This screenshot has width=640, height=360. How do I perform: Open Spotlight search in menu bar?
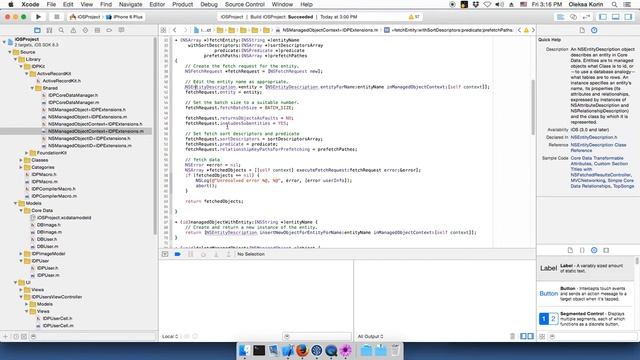pyautogui.click(x=614, y=4)
